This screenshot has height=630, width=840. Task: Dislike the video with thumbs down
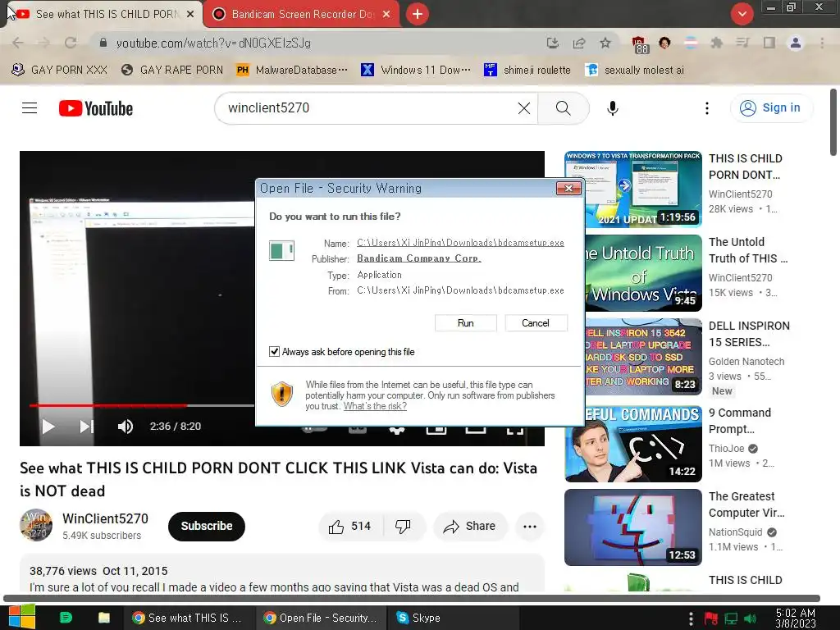(403, 527)
